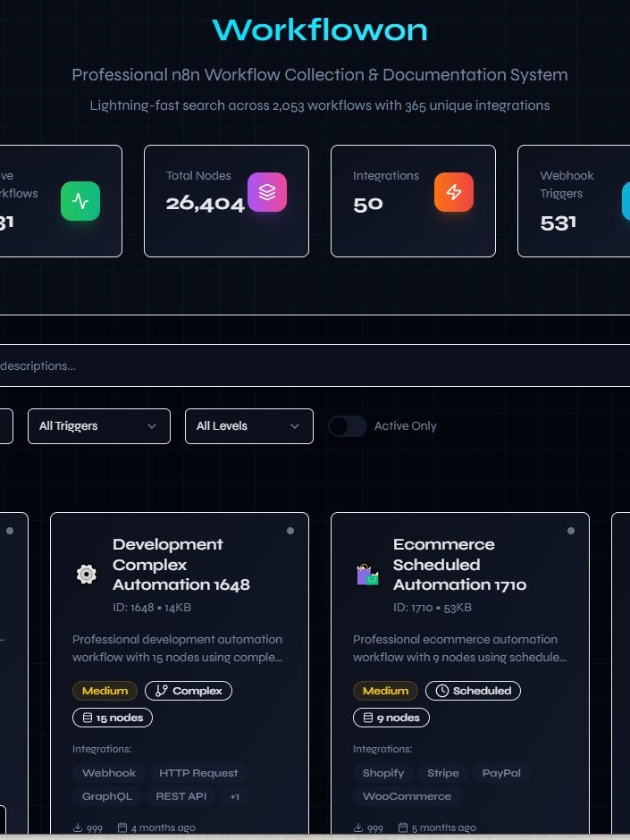The width and height of the screenshot is (630, 840).
Task: Click Medium badge on Development Complex card
Action: [105, 691]
